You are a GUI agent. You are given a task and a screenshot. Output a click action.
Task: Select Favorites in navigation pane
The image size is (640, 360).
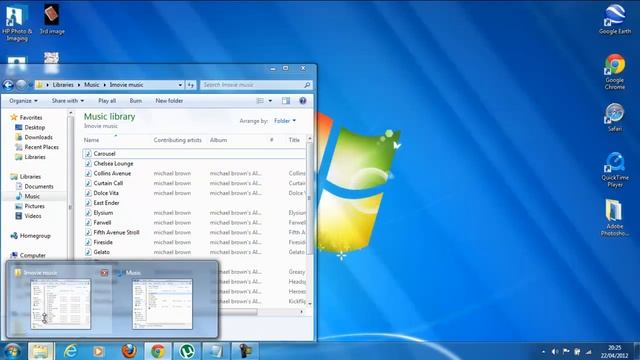coord(31,118)
